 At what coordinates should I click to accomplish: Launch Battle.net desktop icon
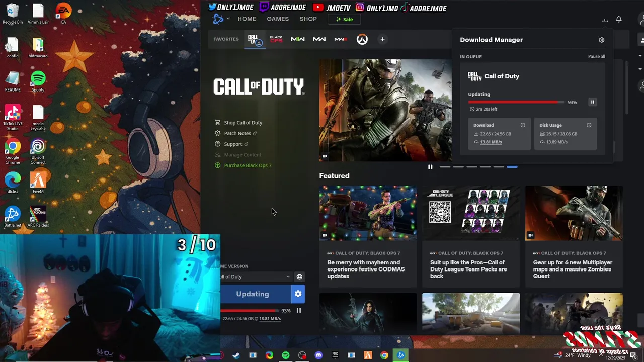13,217
